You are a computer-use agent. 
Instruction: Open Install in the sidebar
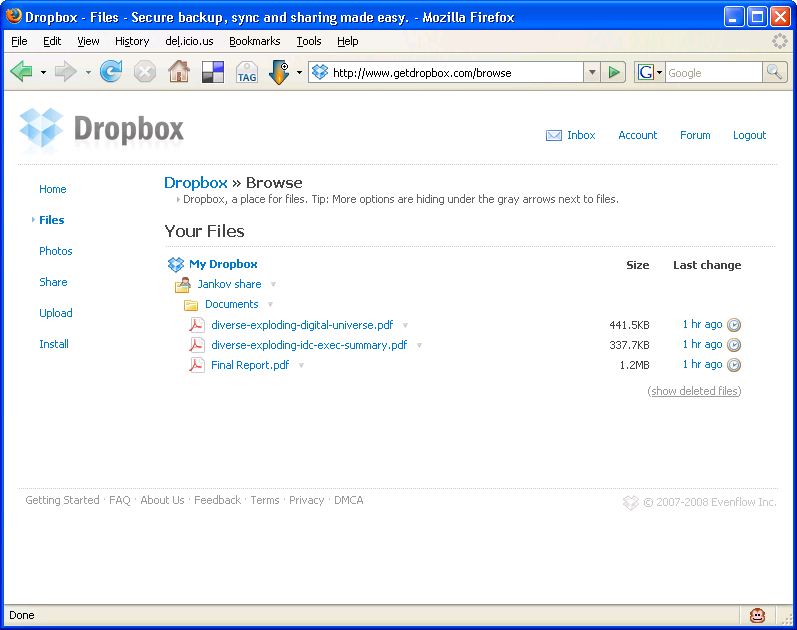click(x=54, y=344)
